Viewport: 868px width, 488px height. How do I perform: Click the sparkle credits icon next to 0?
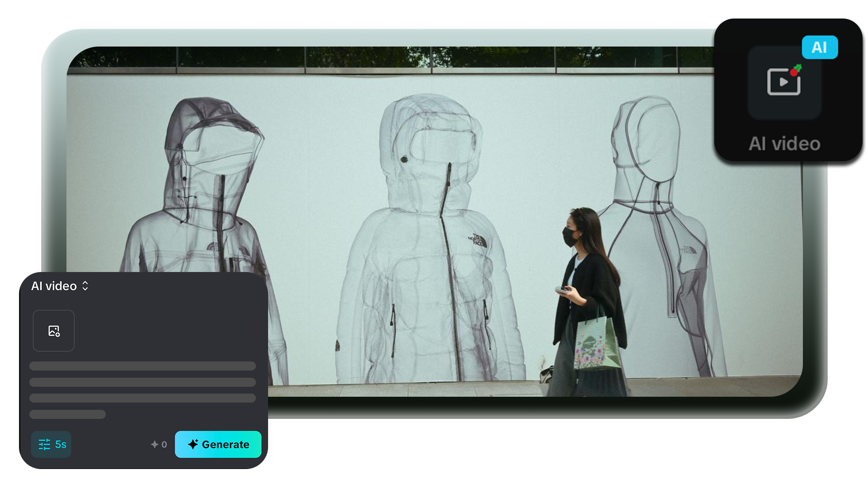(x=155, y=445)
